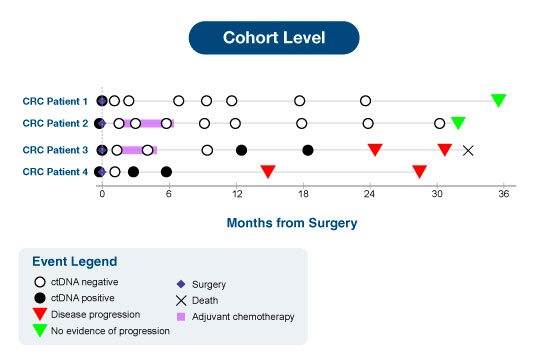Image resolution: width=537 pixels, height=360 pixels.
Task: Click the death X marker for Patient 3
Action: (468, 150)
